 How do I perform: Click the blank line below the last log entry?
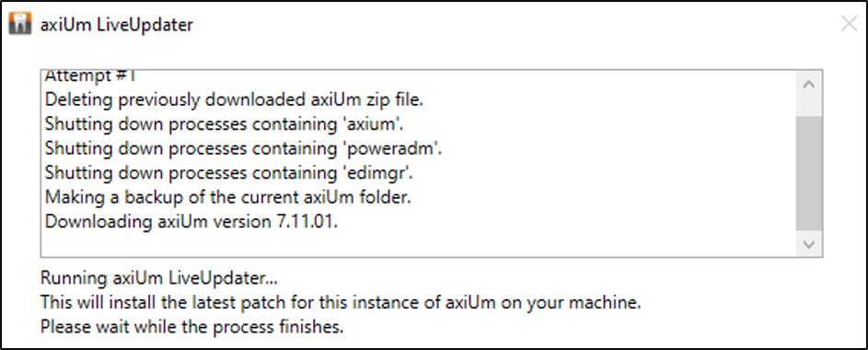(419, 244)
